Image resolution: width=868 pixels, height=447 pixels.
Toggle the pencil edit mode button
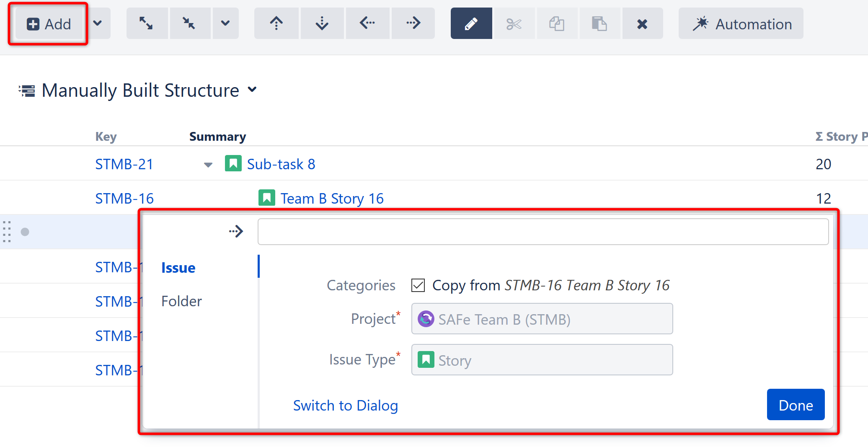(x=471, y=23)
